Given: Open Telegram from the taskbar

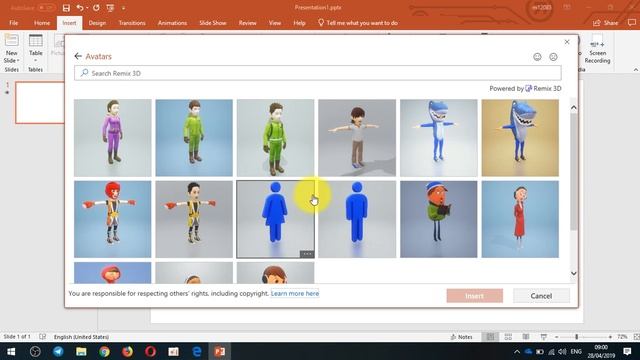Looking at the screenshot, I should click(58, 351).
